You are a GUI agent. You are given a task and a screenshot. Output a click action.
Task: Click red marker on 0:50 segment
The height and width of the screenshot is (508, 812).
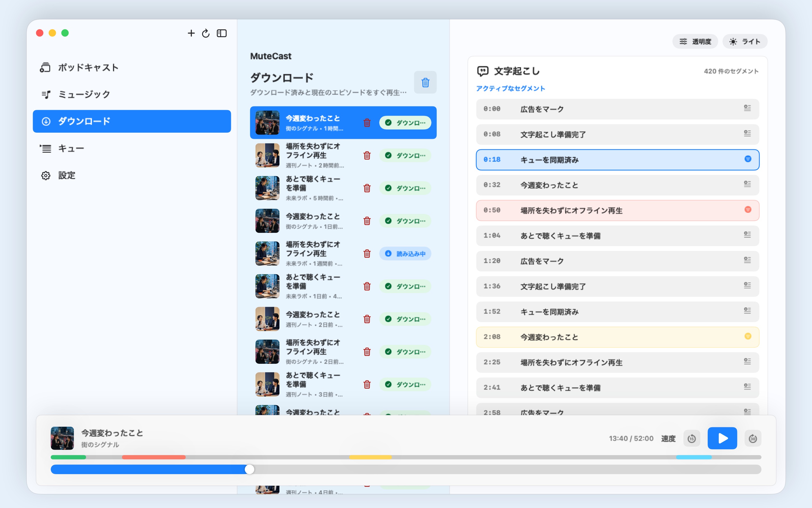tap(748, 210)
